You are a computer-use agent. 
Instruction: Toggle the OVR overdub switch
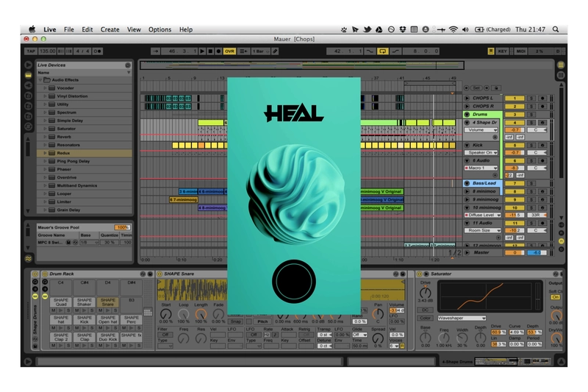pos(229,51)
